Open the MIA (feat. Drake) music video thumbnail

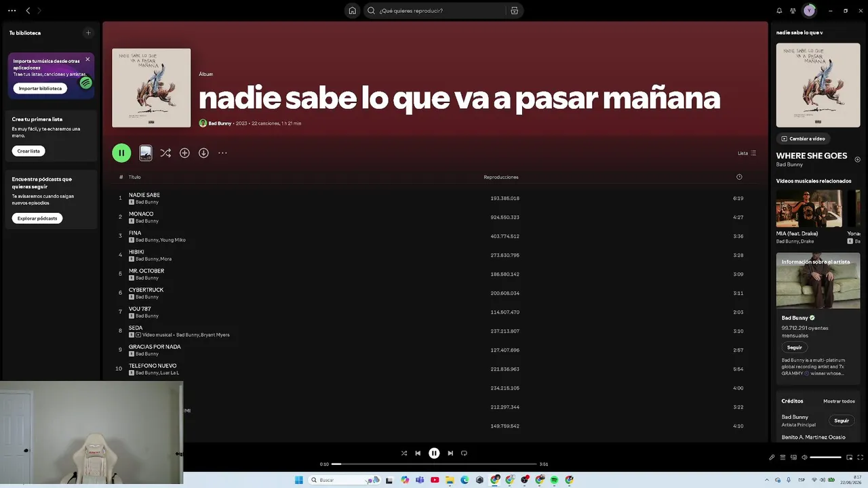(x=809, y=209)
